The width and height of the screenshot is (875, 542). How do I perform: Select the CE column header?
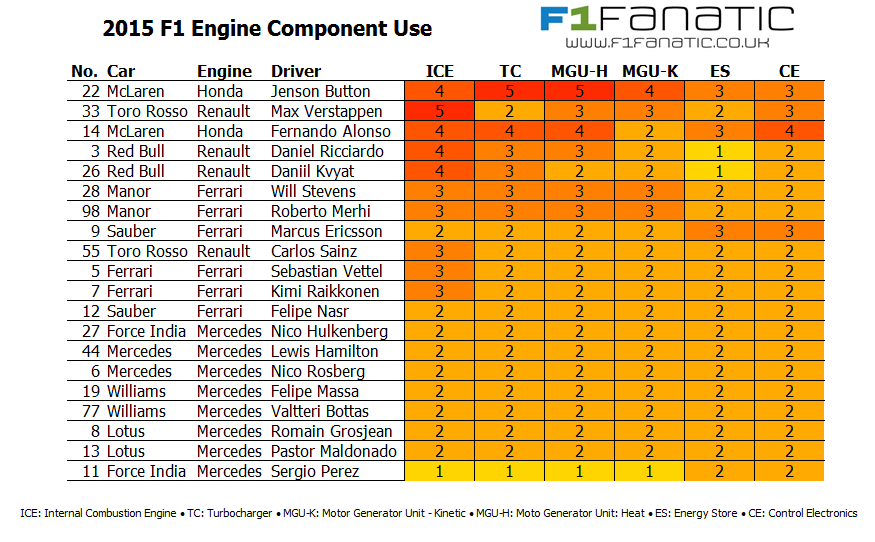789,71
